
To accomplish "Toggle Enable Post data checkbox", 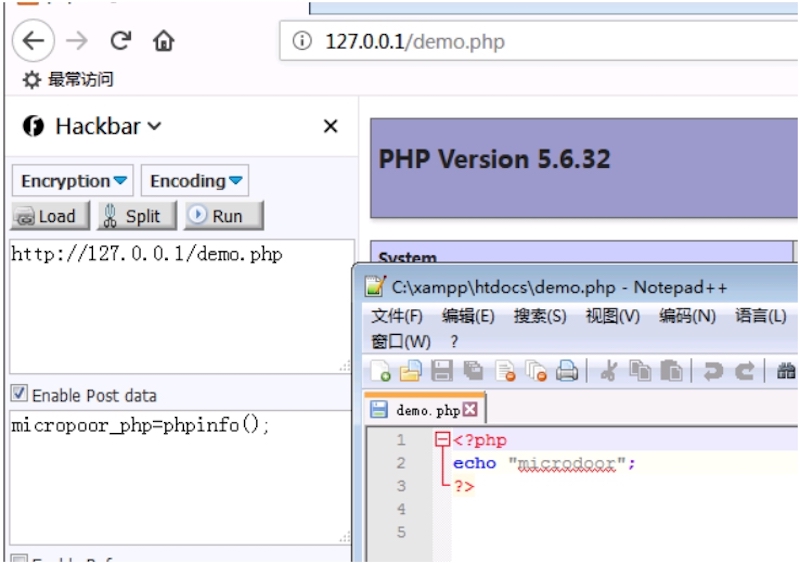I will coord(19,394).
